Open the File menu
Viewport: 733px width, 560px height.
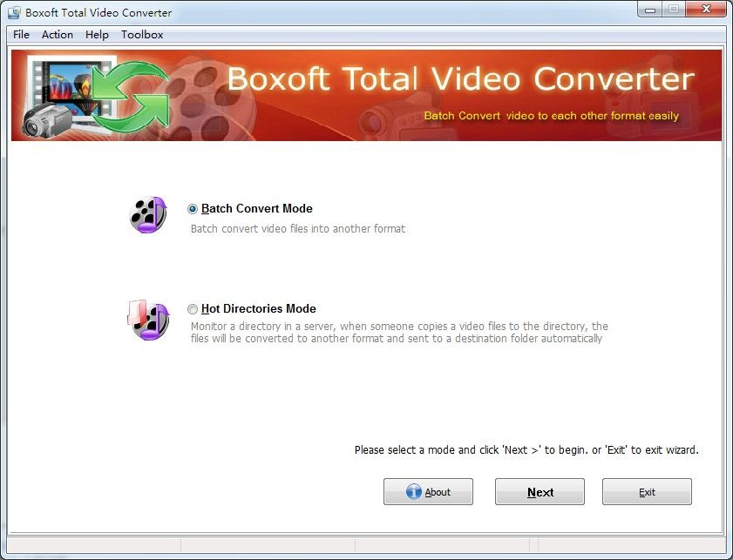pos(21,35)
